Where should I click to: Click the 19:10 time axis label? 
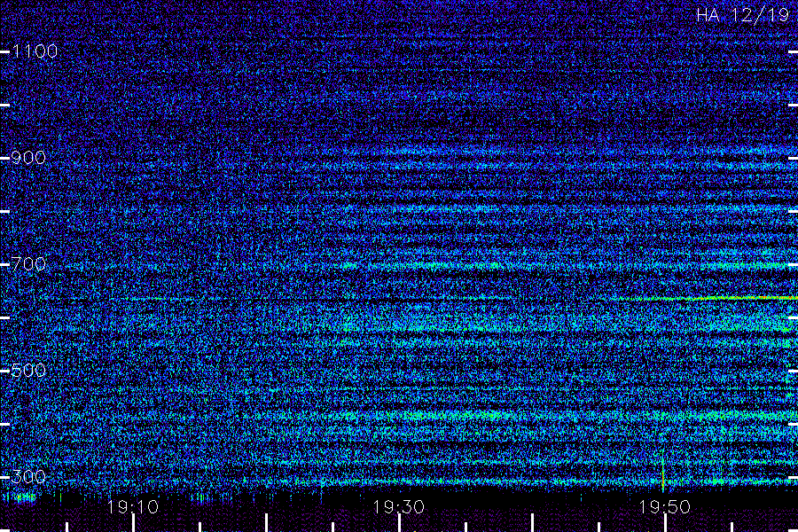(x=133, y=506)
